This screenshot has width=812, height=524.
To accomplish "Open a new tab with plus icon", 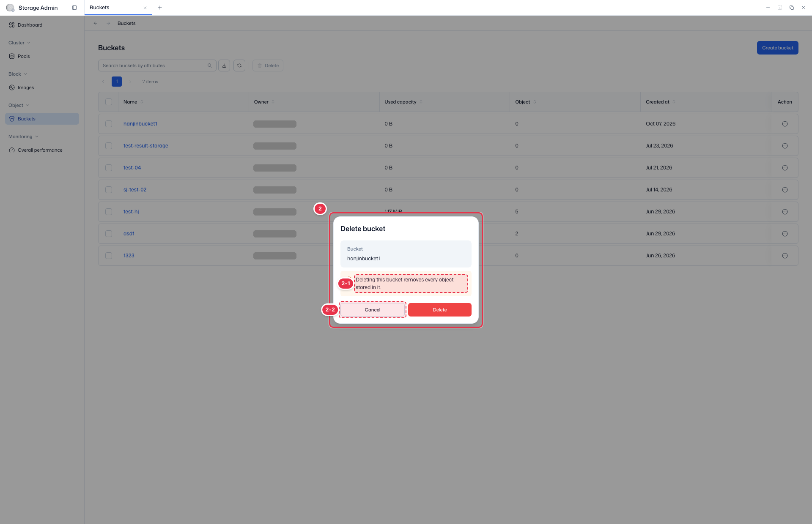I will pyautogui.click(x=160, y=8).
